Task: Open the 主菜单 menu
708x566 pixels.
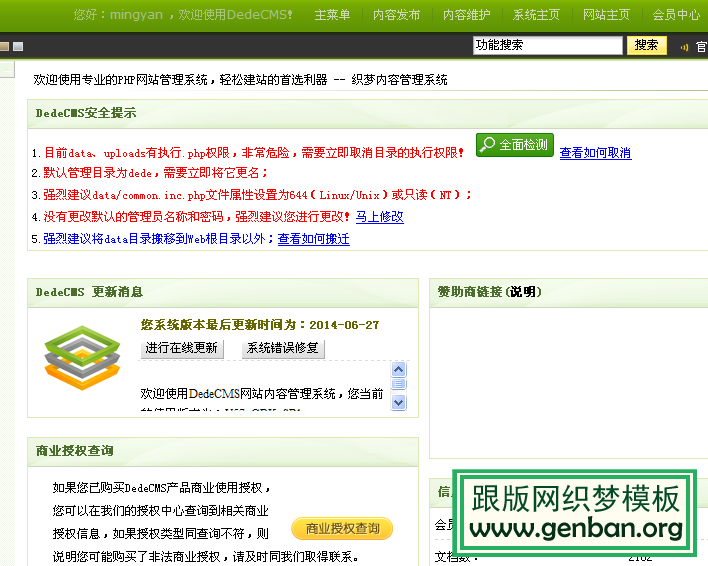Action: pos(332,15)
